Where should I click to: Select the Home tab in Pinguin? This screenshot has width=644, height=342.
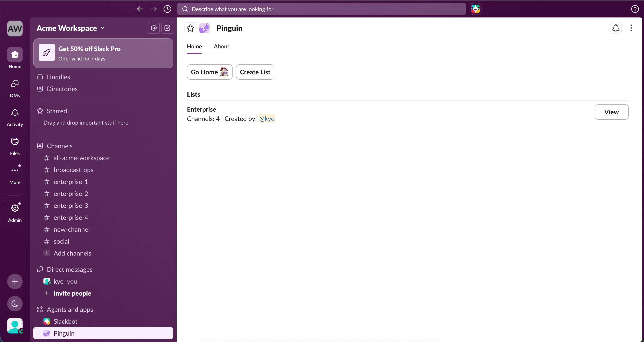(194, 46)
